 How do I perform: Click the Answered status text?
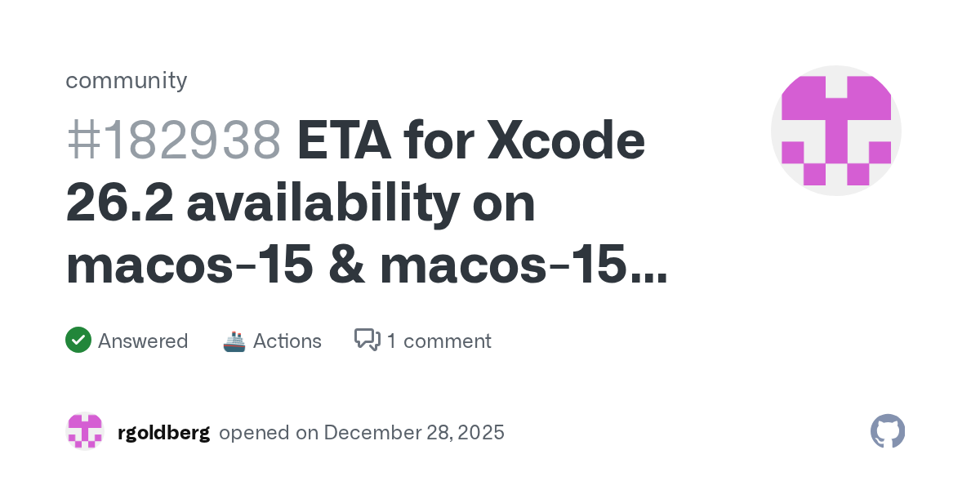click(x=143, y=341)
